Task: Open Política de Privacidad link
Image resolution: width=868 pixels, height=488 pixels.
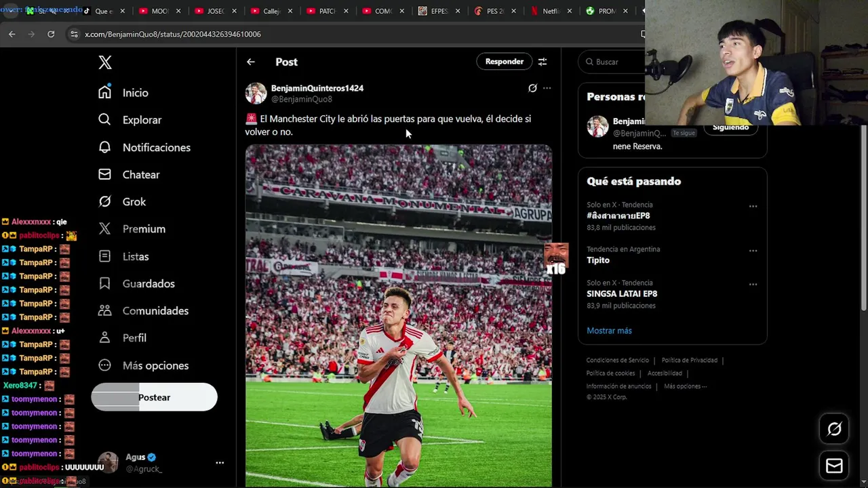Action: pyautogui.click(x=690, y=361)
